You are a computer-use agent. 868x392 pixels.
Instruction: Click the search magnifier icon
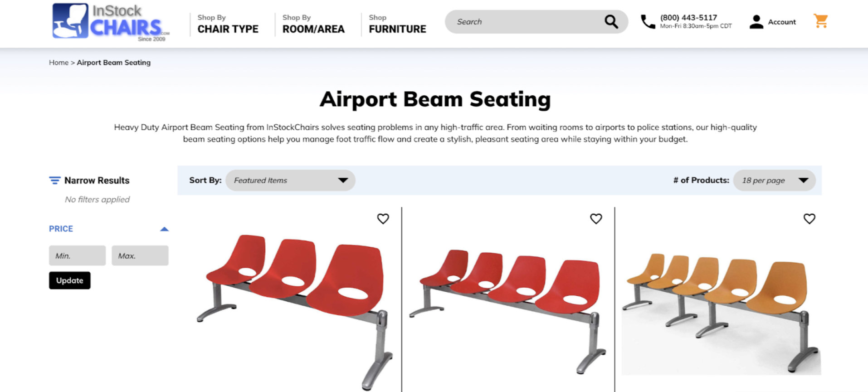tap(611, 22)
